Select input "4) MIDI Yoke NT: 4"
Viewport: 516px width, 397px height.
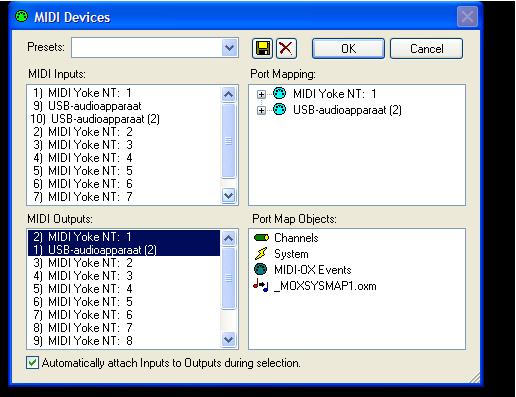(124, 158)
